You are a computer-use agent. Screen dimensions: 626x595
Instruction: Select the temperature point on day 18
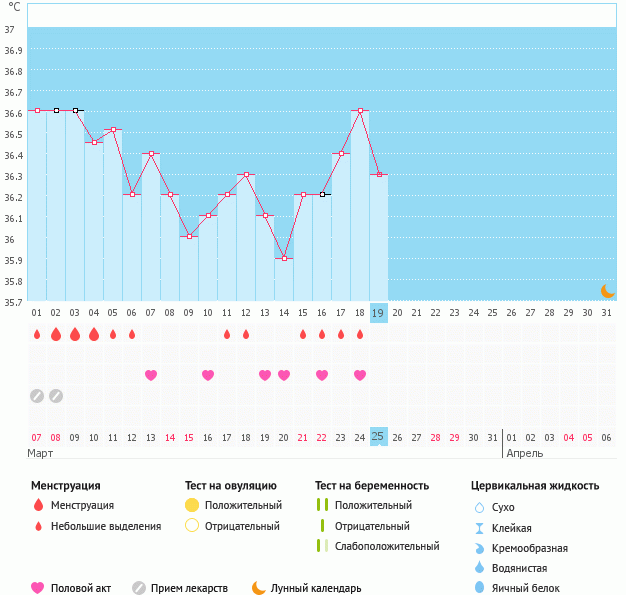click(x=360, y=110)
